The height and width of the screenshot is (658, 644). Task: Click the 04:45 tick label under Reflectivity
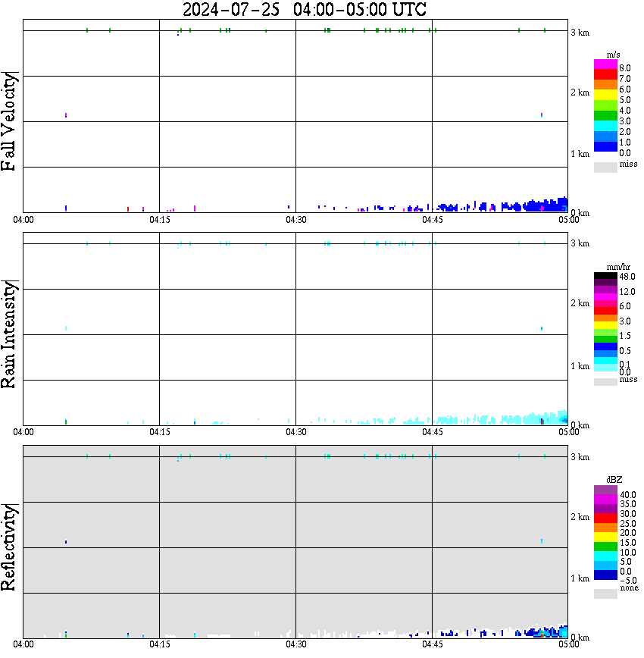coord(432,644)
